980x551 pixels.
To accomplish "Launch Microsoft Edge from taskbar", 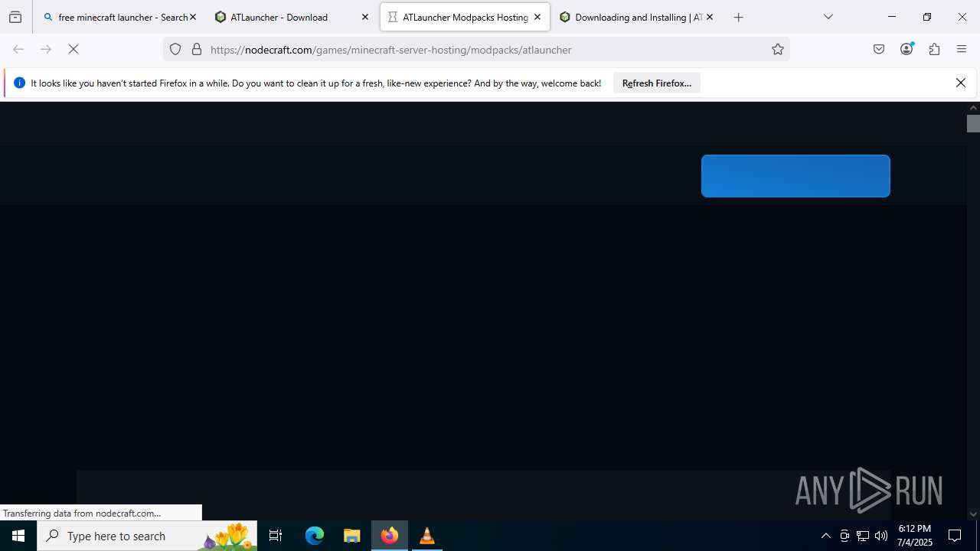I will coord(315,536).
